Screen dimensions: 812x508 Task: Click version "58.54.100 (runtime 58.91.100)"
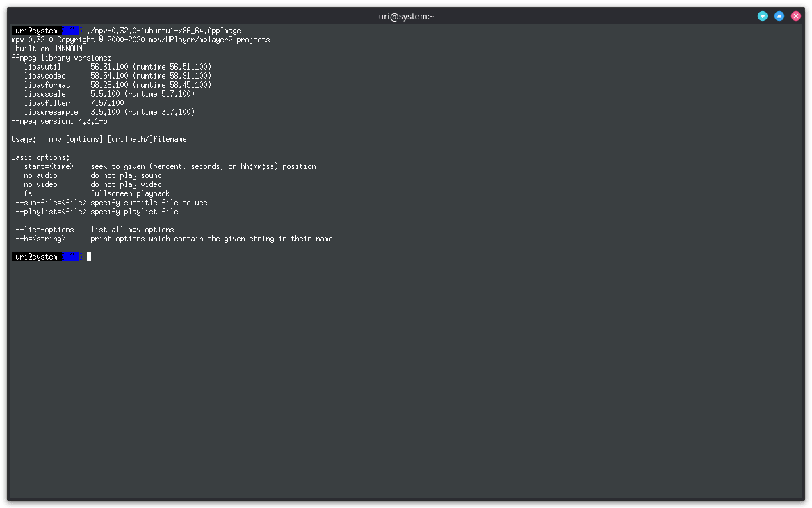(151, 77)
